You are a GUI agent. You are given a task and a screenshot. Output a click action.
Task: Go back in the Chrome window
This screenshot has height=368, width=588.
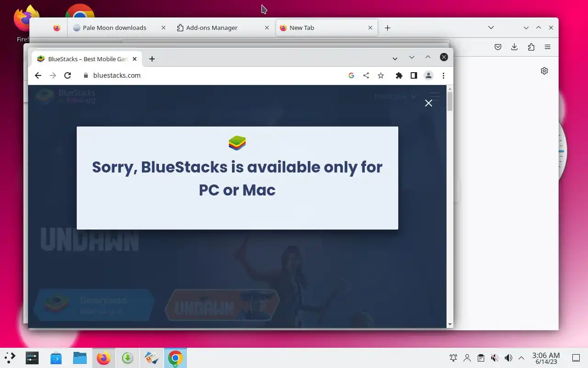[38, 75]
